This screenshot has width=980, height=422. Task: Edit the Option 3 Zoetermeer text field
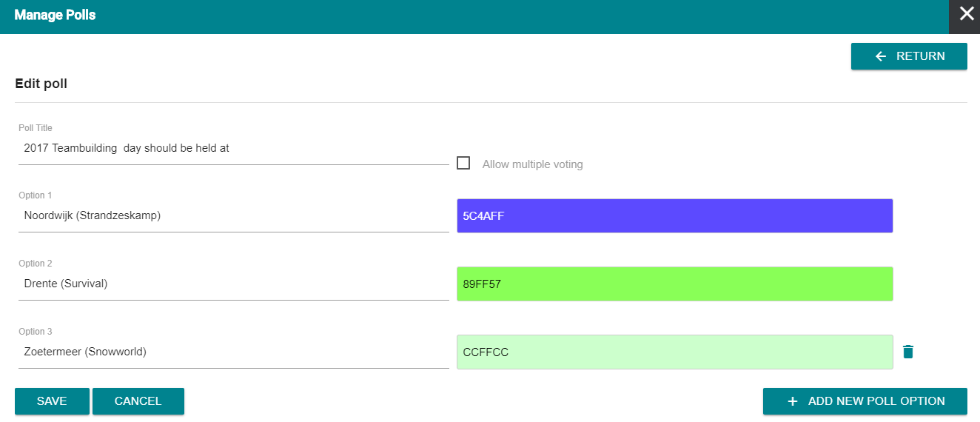(234, 352)
